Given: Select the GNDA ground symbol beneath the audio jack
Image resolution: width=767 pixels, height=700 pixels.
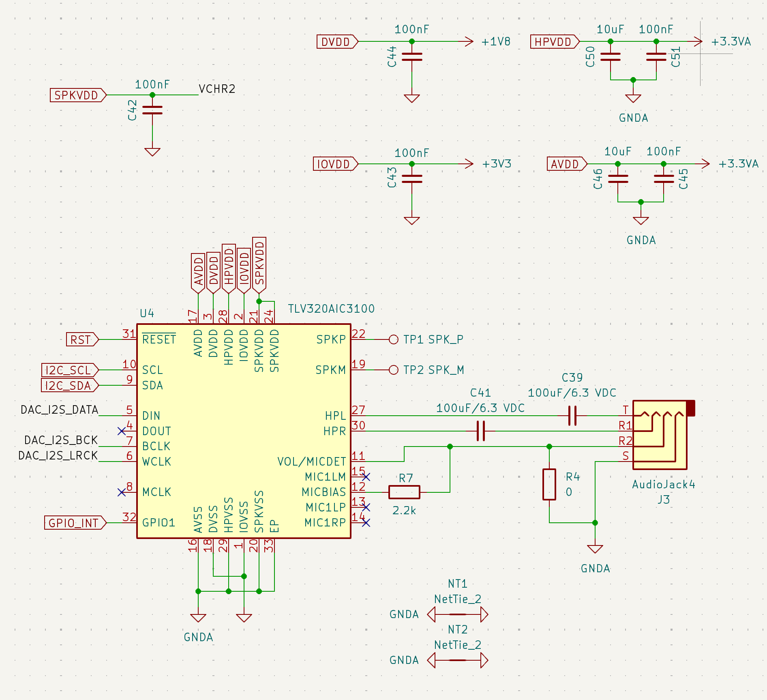Looking at the screenshot, I should pos(595,549).
